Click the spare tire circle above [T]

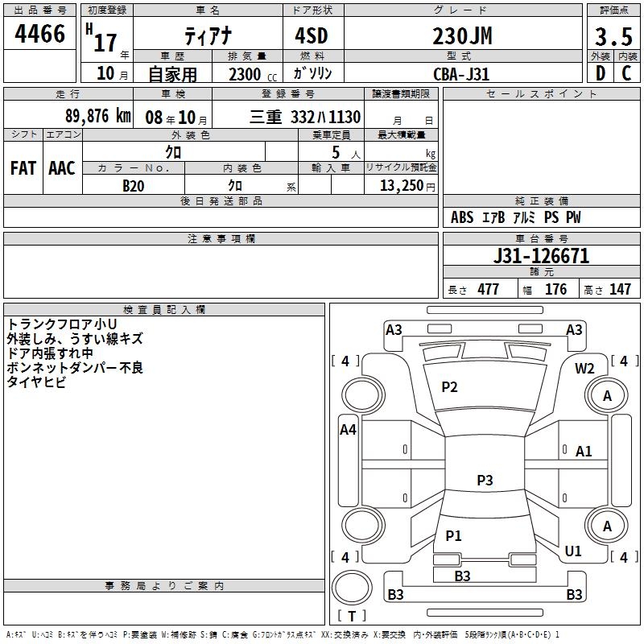352,588
